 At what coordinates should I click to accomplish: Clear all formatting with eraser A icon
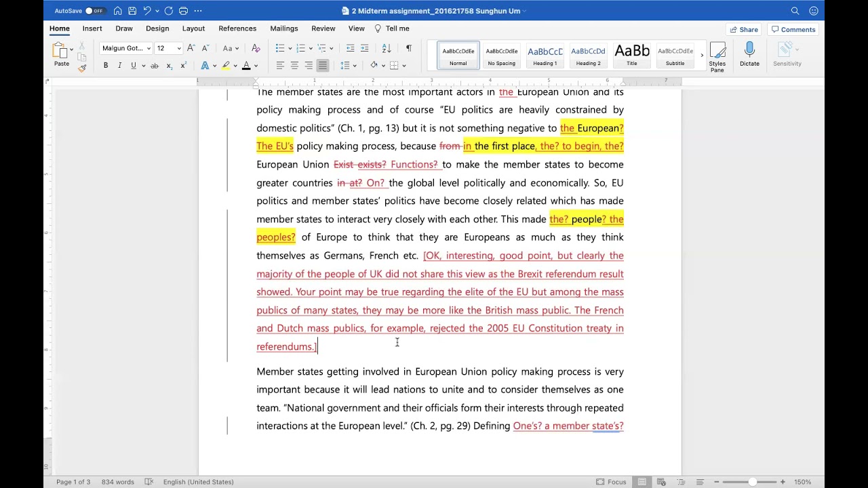pos(256,48)
